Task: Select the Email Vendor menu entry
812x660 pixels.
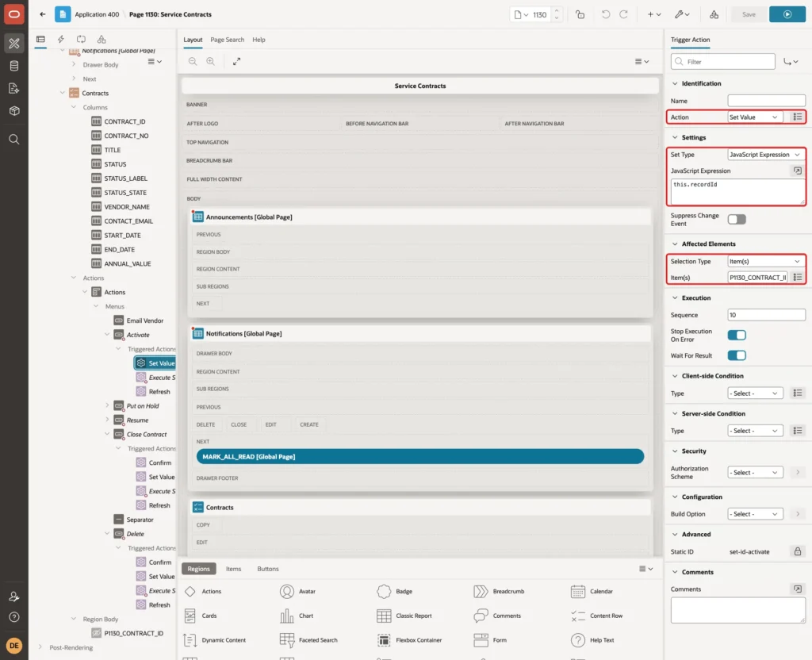Action: click(x=145, y=320)
